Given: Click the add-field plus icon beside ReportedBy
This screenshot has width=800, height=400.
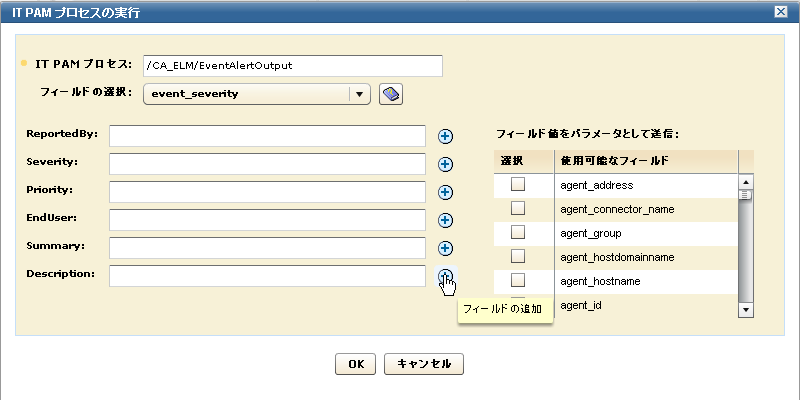Looking at the screenshot, I should click(446, 136).
